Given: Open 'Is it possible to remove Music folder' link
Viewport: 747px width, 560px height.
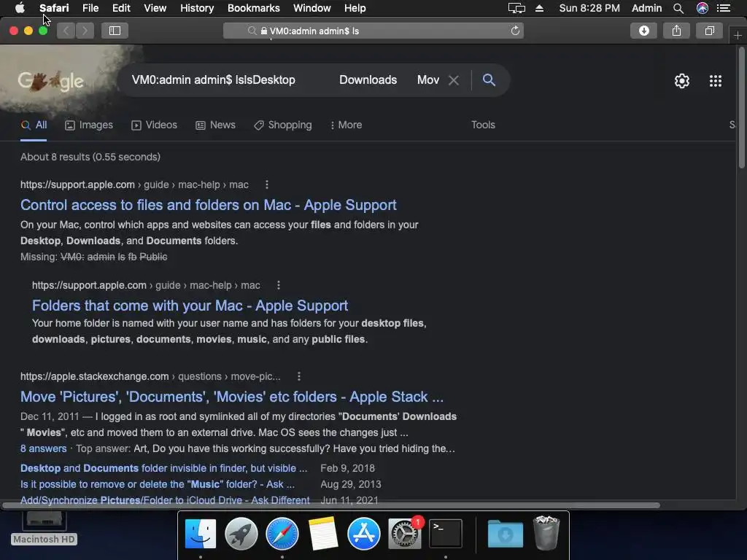Looking at the screenshot, I should 158,485.
